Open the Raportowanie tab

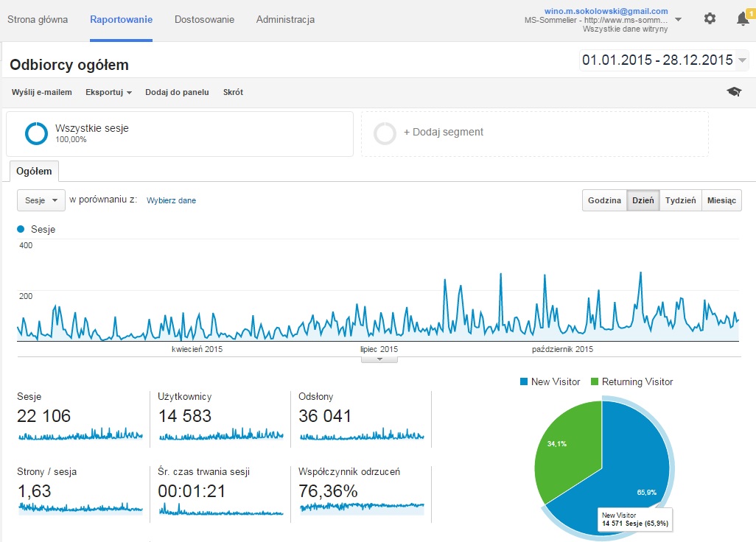(x=121, y=19)
